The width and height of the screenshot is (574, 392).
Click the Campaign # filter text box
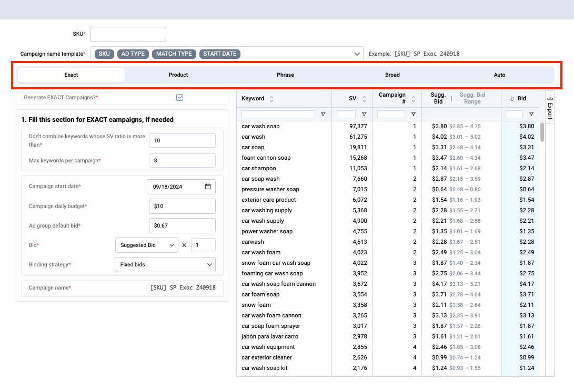(x=391, y=114)
